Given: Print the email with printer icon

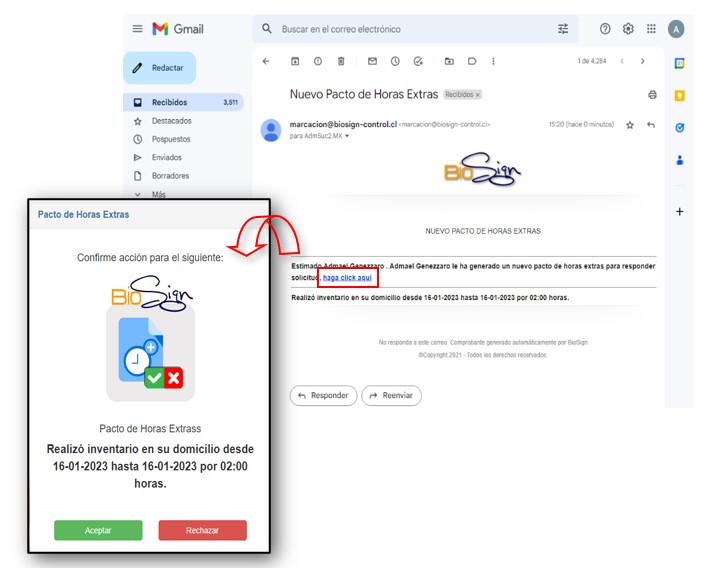Looking at the screenshot, I should (652, 95).
